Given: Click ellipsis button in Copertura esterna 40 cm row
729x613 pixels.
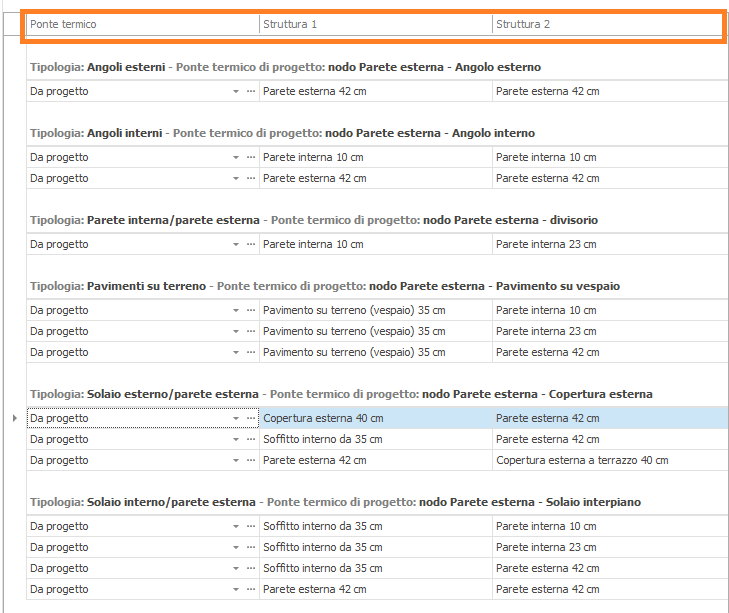Looking at the screenshot, I should pos(250,418).
